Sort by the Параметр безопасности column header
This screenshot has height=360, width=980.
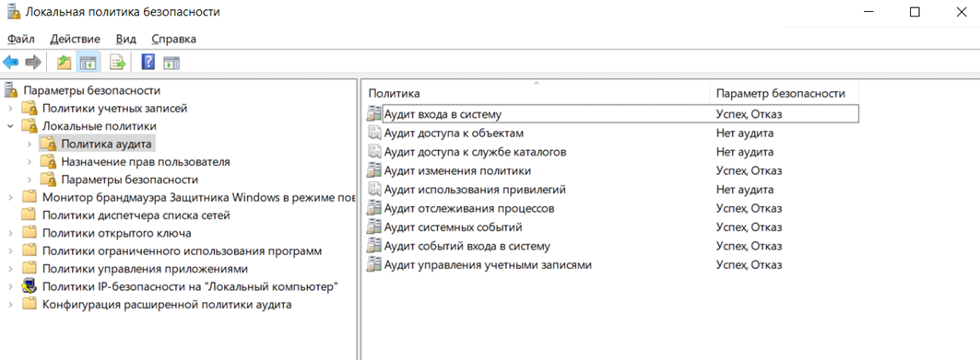pyautogui.click(x=784, y=93)
